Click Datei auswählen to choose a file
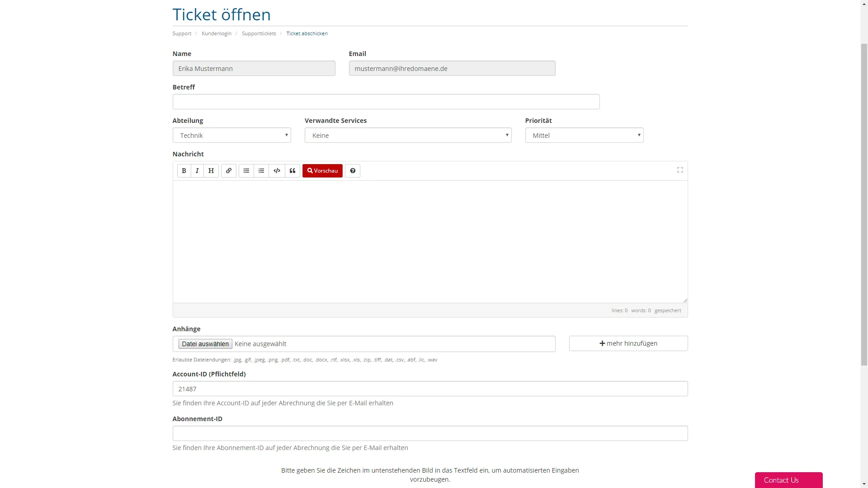 pyautogui.click(x=205, y=344)
